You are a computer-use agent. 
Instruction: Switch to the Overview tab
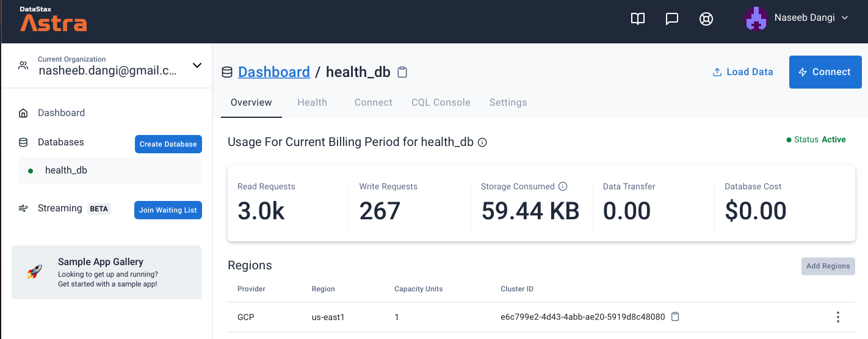[251, 103]
